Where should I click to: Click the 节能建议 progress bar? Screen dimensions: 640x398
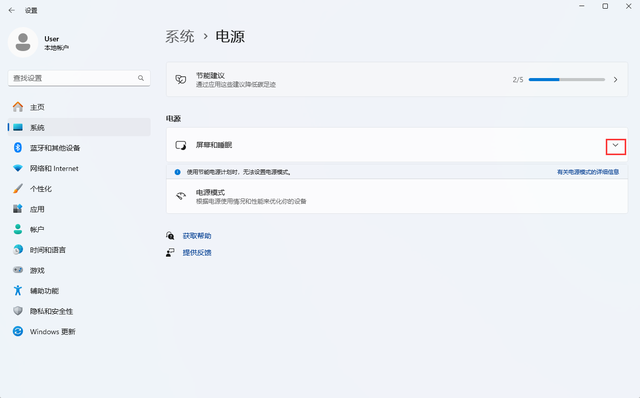point(567,80)
